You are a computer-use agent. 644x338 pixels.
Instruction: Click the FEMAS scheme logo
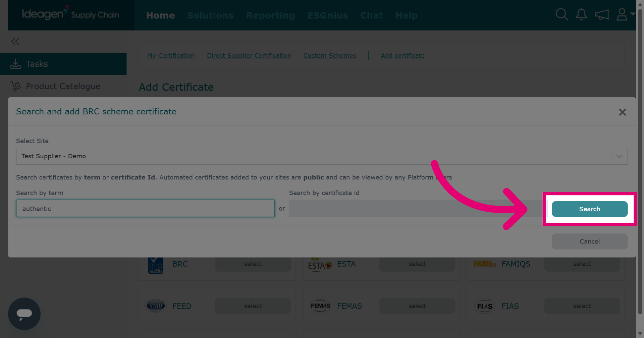pos(320,306)
